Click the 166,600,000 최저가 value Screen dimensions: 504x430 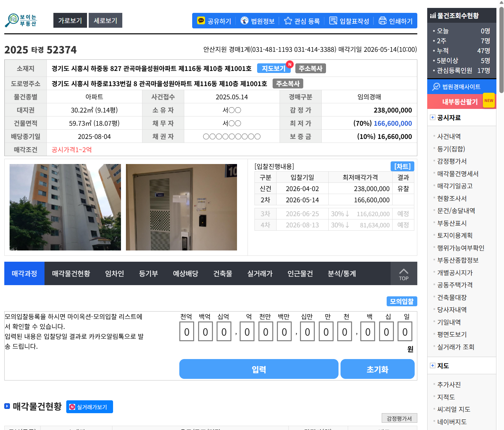click(x=393, y=123)
